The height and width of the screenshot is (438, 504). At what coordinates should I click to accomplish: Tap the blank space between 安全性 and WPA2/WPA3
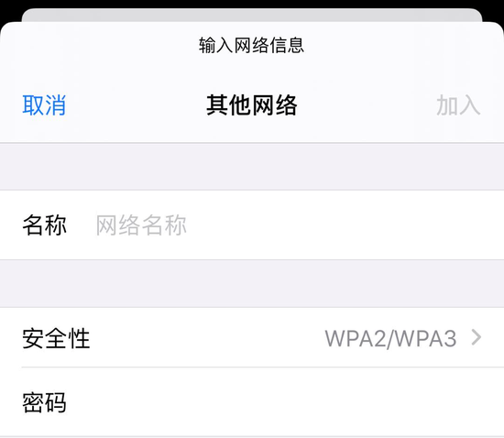point(207,338)
